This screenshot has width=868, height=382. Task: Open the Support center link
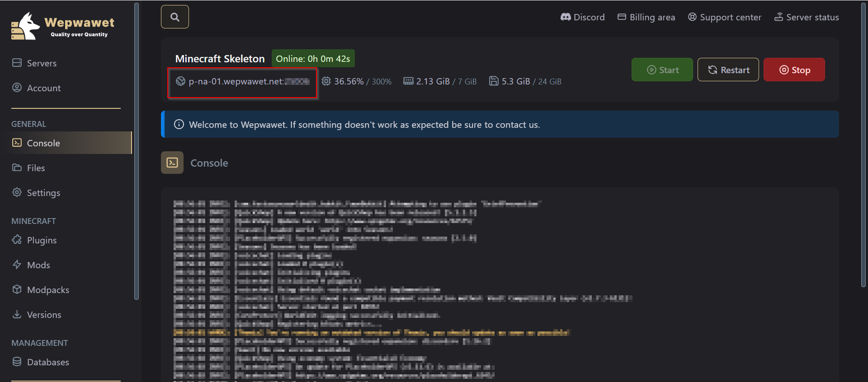(x=724, y=17)
